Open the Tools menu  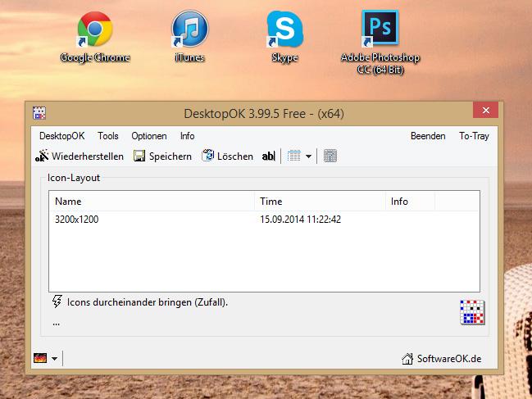pyautogui.click(x=108, y=136)
